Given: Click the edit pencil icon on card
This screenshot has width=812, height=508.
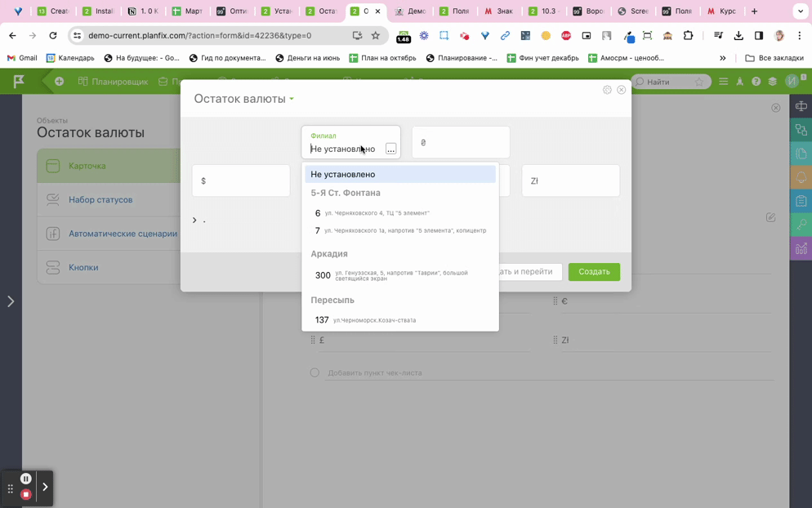Looking at the screenshot, I should [770, 217].
